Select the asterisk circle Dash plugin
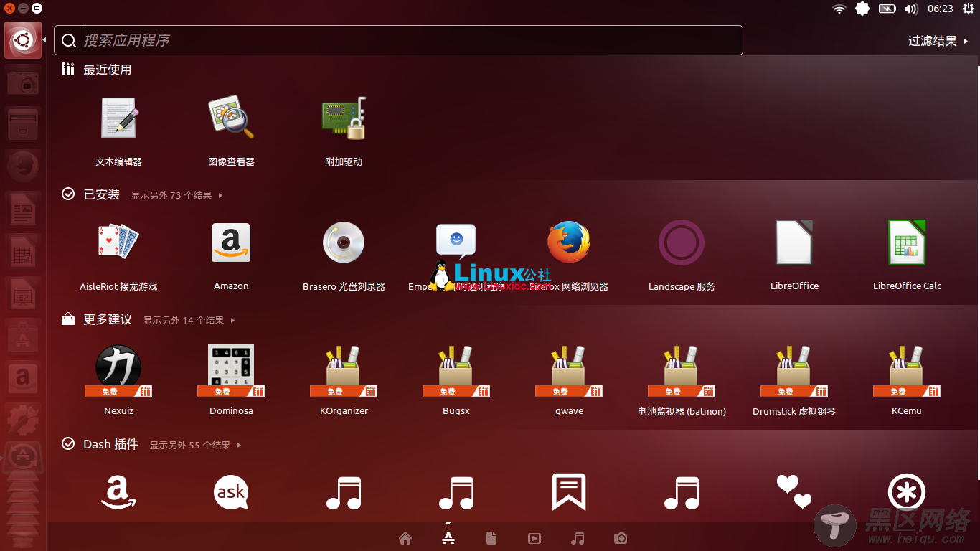This screenshot has width=980, height=551. pos(907,493)
